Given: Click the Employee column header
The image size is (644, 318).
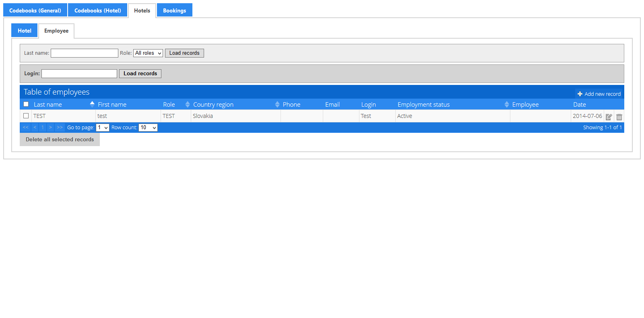Looking at the screenshot, I should click(x=525, y=104).
